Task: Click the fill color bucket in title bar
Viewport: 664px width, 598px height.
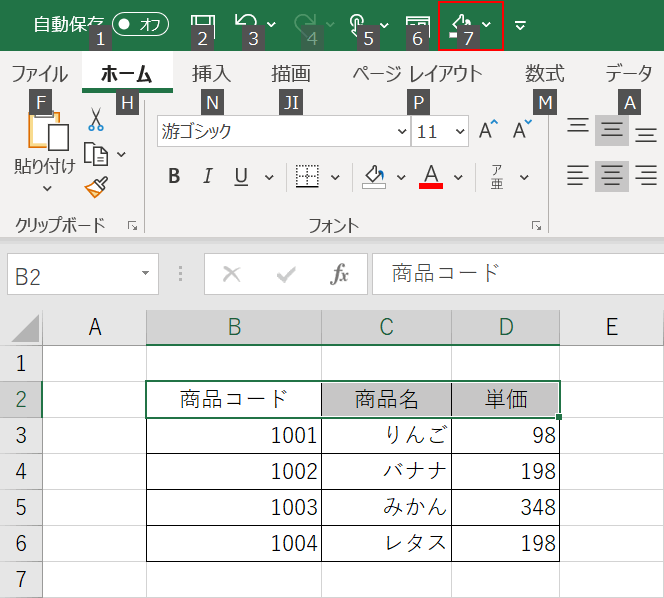Action: pyautogui.click(x=462, y=25)
